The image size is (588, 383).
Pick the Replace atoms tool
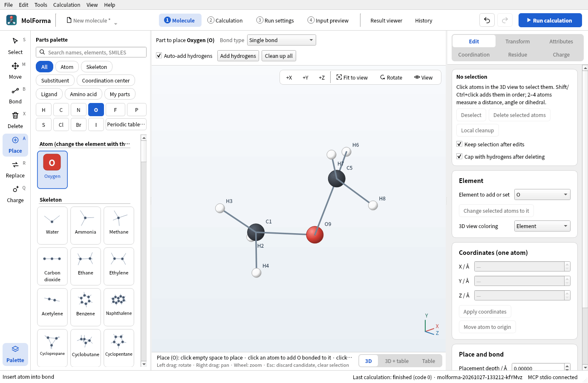(x=15, y=169)
